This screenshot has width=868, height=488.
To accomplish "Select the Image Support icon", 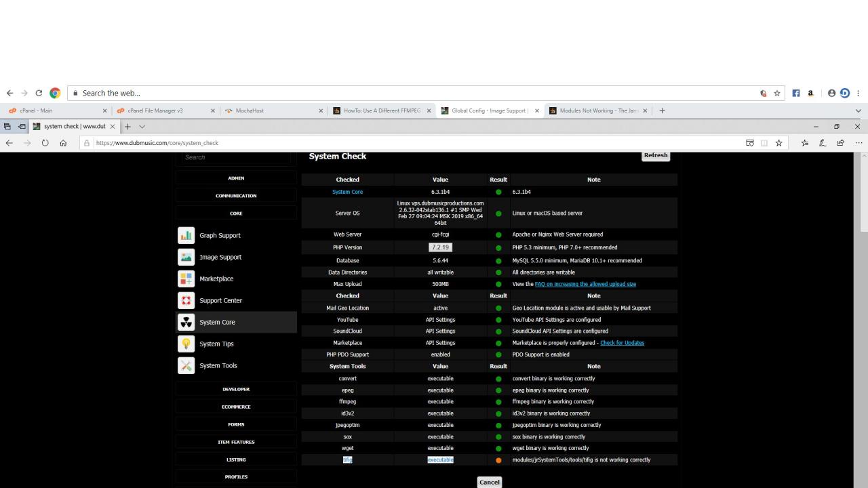I will click(x=186, y=257).
